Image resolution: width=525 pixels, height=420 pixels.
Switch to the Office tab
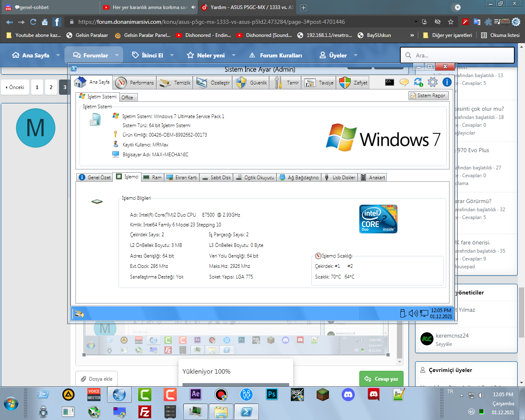[x=128, y=97]
